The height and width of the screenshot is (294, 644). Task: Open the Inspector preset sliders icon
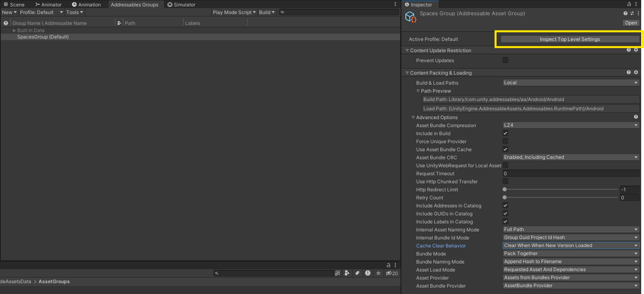tap(632, 13)
